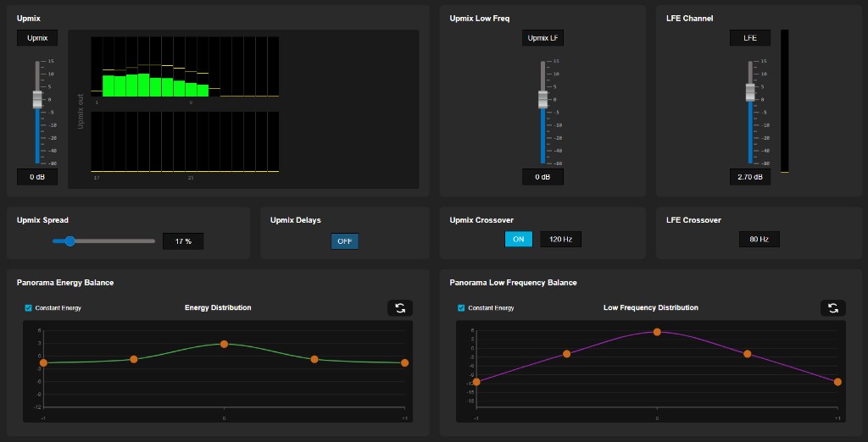Click the LFE Channel level meter
This screenshot has width=868, height=442.
point(784,102)
